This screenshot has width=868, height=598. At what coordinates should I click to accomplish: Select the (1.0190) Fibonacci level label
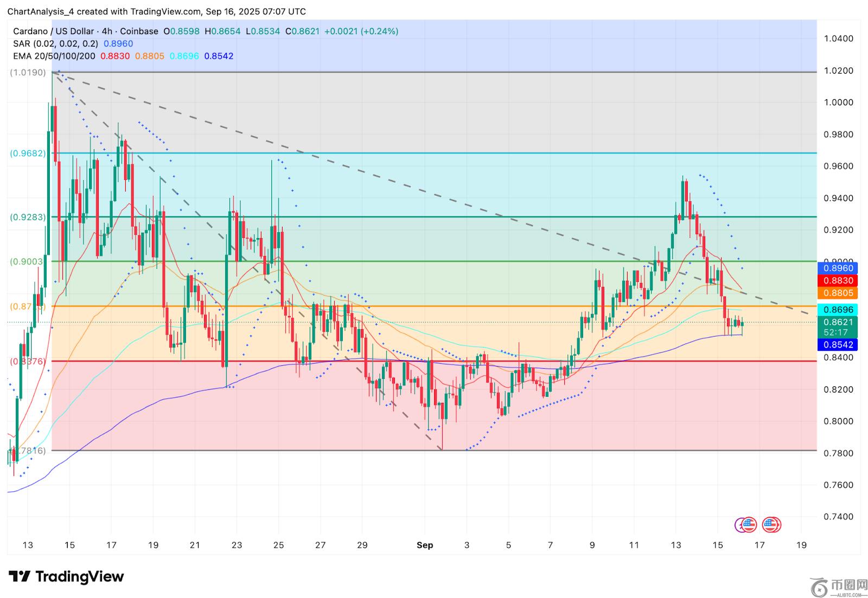click(x=28, y=72)
